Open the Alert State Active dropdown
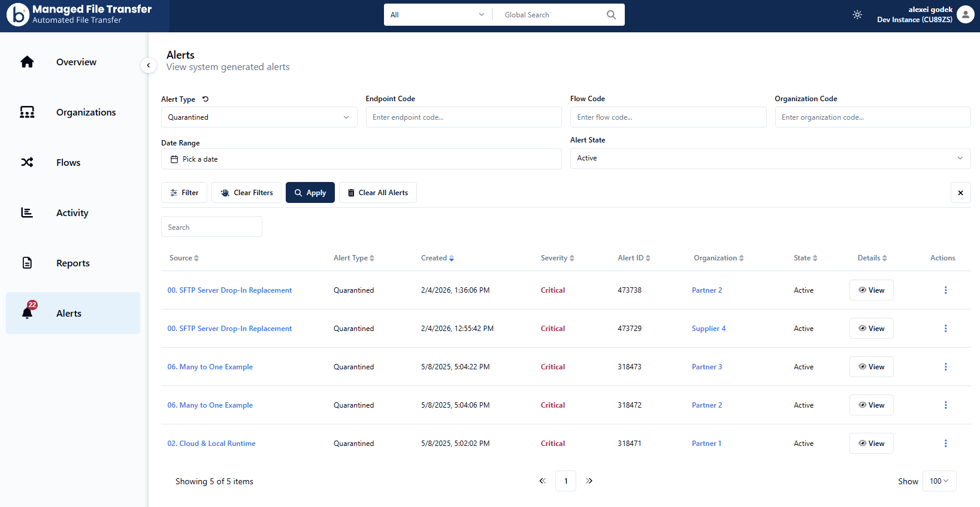 point(770,159)
